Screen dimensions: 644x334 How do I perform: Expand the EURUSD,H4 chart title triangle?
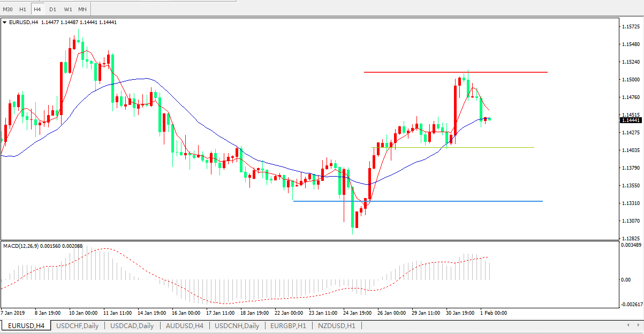(5, 22)
